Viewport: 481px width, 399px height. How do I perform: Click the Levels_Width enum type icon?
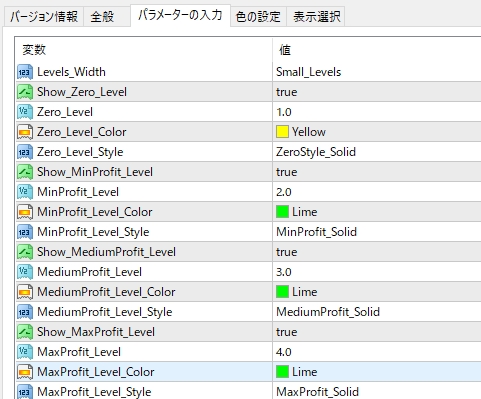[x=25, y=72]
